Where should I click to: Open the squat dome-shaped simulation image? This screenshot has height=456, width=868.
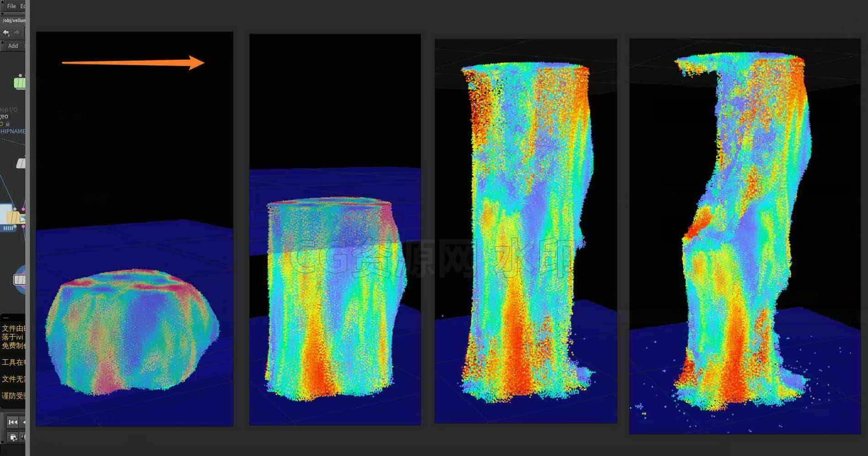click(x=135, y=229)
